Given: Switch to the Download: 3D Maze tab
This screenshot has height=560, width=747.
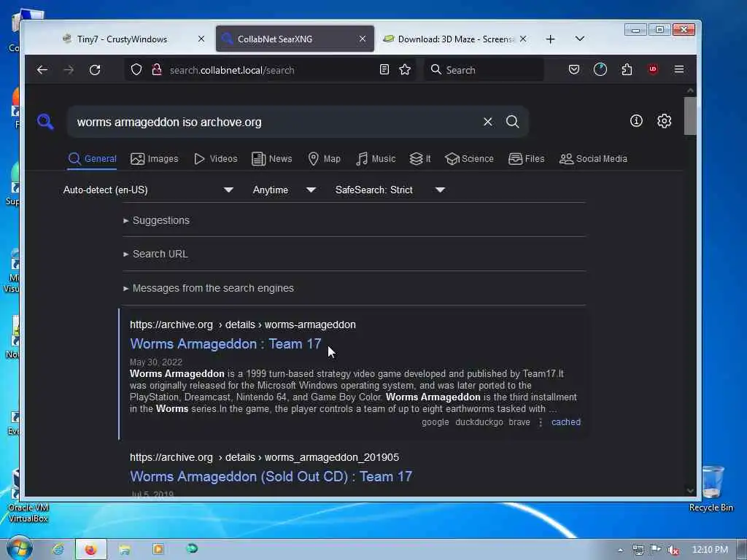Looking at the screenshot, I should coord(455,39).
